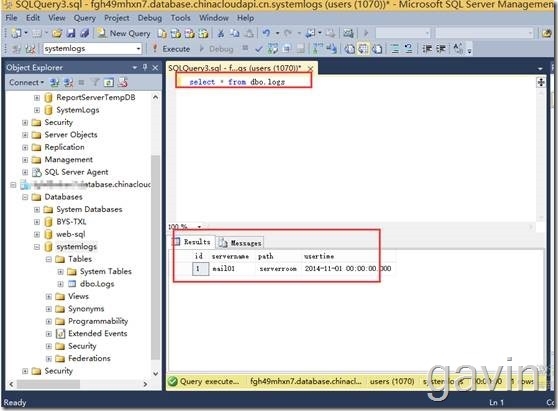This screenshot has width=558, height=411.
Task: Click the Cut scissors icon
Action: (221, 33)
